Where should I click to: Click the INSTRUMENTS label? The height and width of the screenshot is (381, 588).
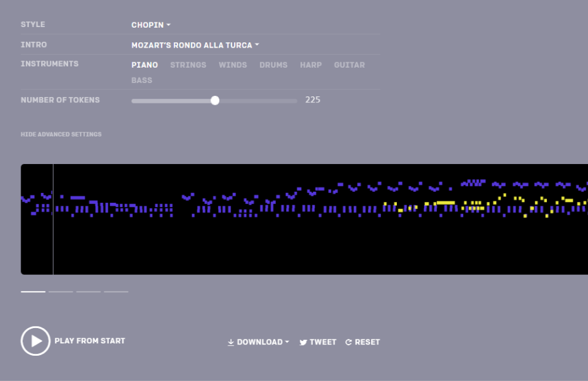click(x=49, y=63)
